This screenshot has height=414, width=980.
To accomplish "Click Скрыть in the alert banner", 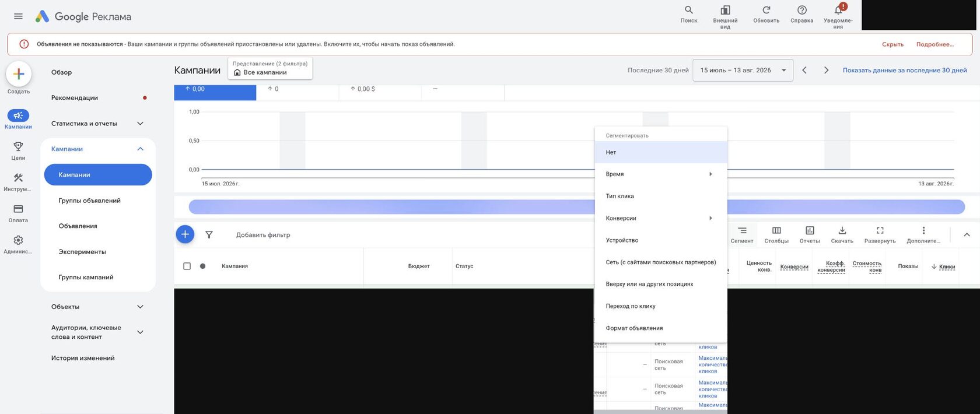I will 892,44.
